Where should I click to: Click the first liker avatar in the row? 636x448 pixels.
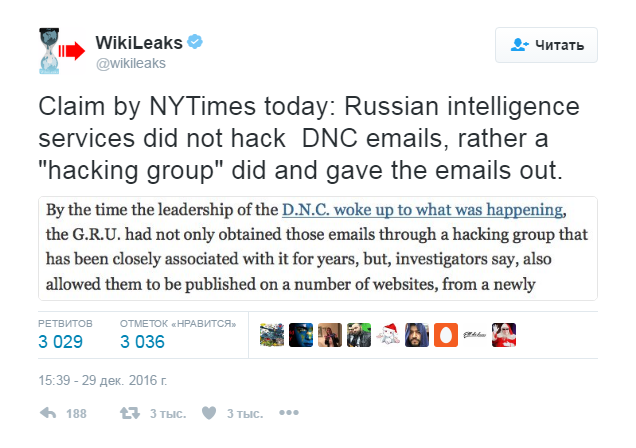pyautogui.click(x=271, y=335)
